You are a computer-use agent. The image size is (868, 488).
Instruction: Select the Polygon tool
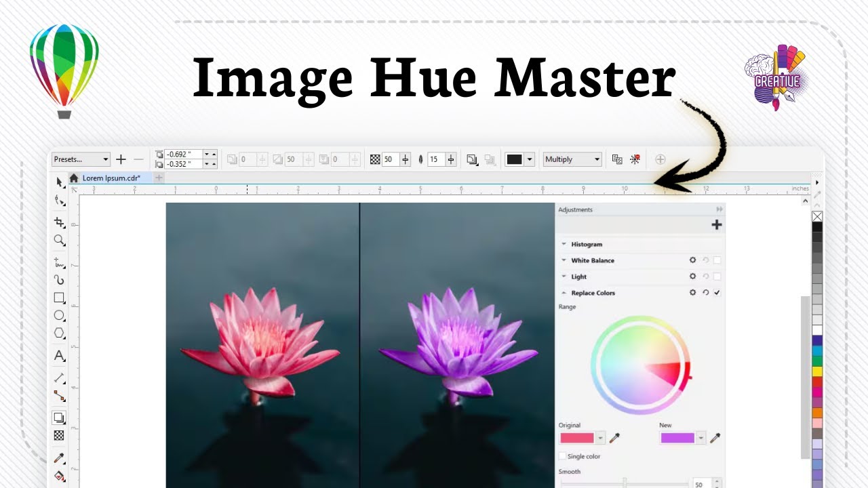click(60, 333)
